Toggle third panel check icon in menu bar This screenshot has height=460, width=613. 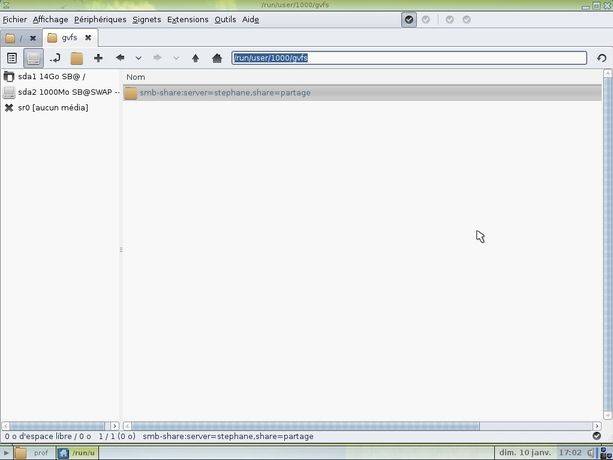click(450, 20)
